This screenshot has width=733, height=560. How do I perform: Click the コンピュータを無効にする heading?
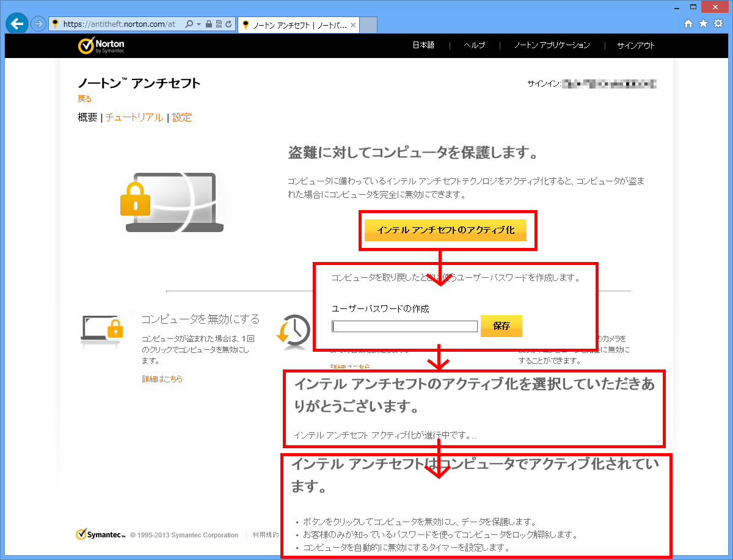pos(200,319)
